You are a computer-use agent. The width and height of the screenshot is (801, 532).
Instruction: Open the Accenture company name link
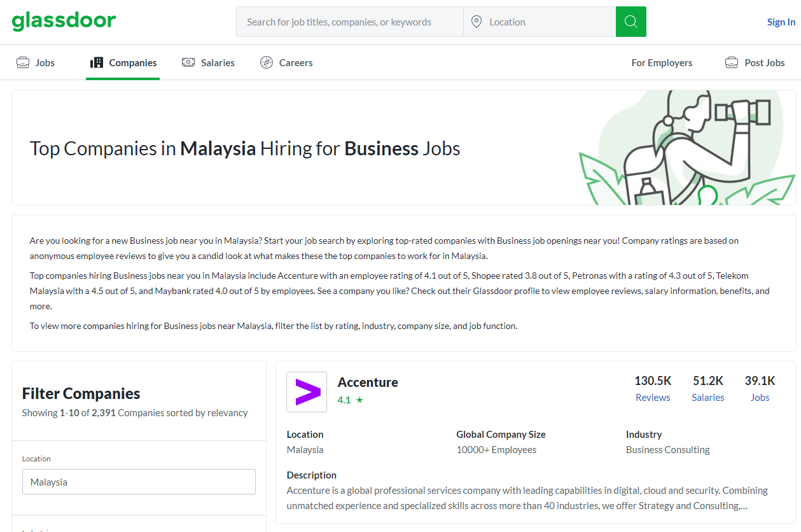pyautogui.click(x=368, y=382)
